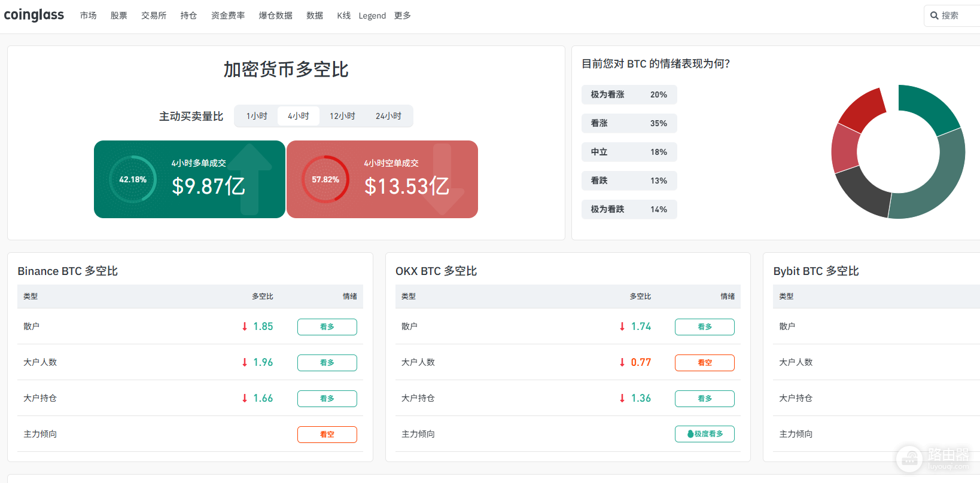Open the 更多 menu

[x=403, y=16]
